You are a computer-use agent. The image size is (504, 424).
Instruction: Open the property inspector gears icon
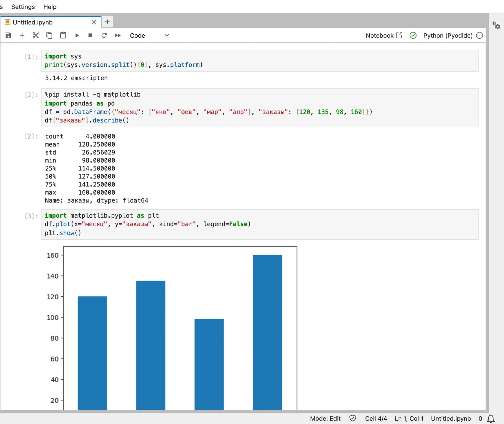click(496, 25)
